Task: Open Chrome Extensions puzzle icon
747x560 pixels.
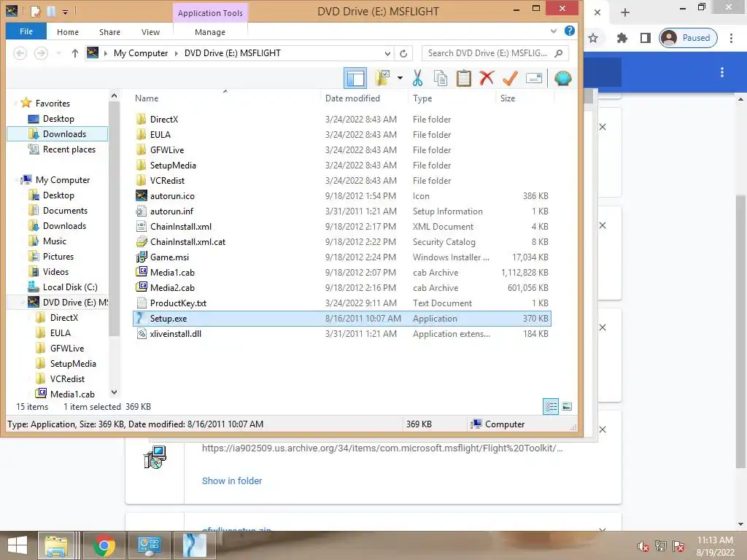Action: pyautogui.click(x=622, y=38)
